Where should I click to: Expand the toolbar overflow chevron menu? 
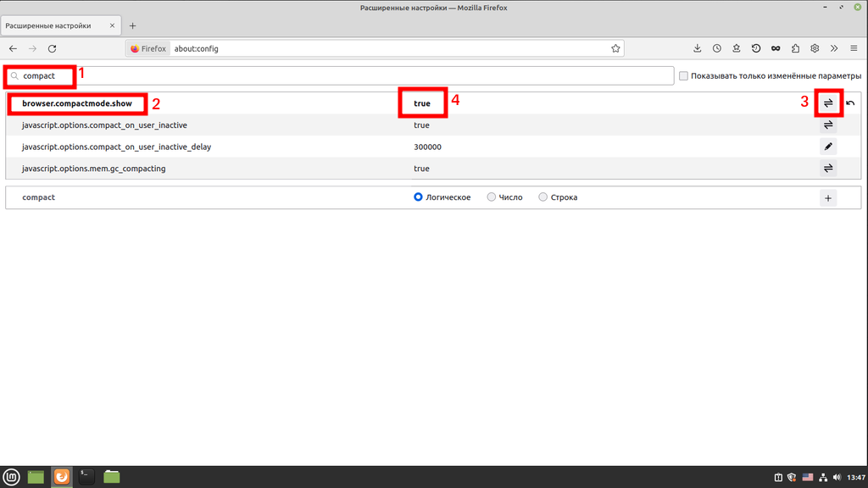834,48
